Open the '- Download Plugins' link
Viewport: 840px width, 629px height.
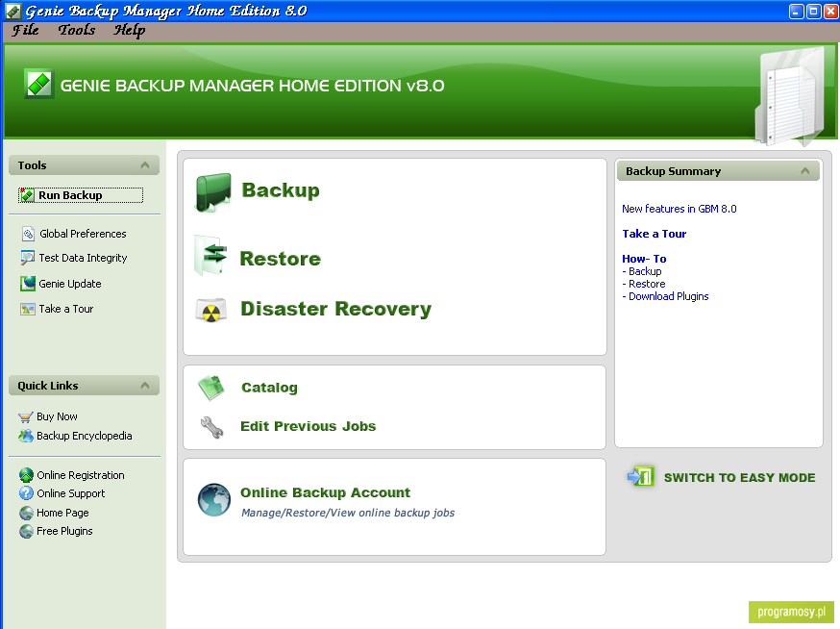tap(665, 296)
